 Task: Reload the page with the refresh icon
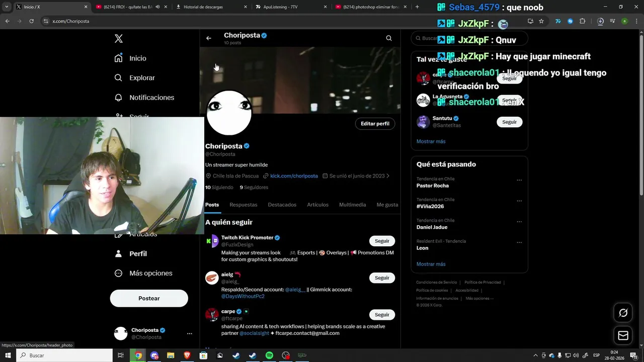(31, 21)
